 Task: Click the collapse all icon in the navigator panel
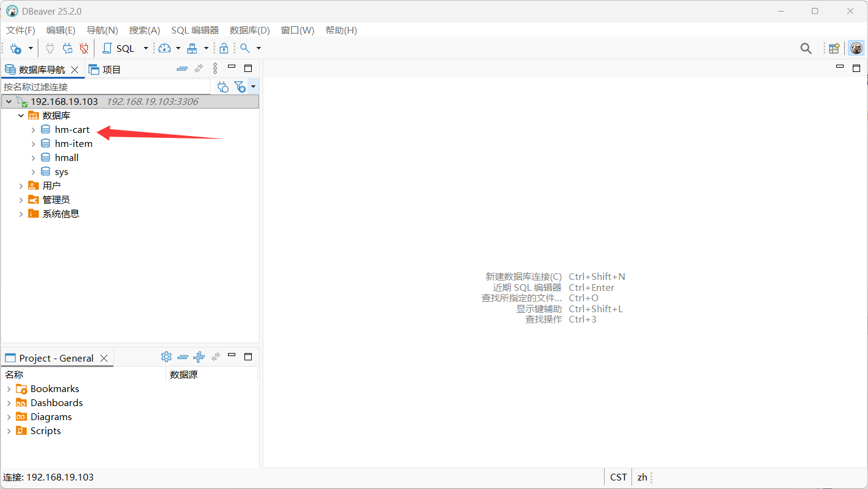tap(182, 68)
